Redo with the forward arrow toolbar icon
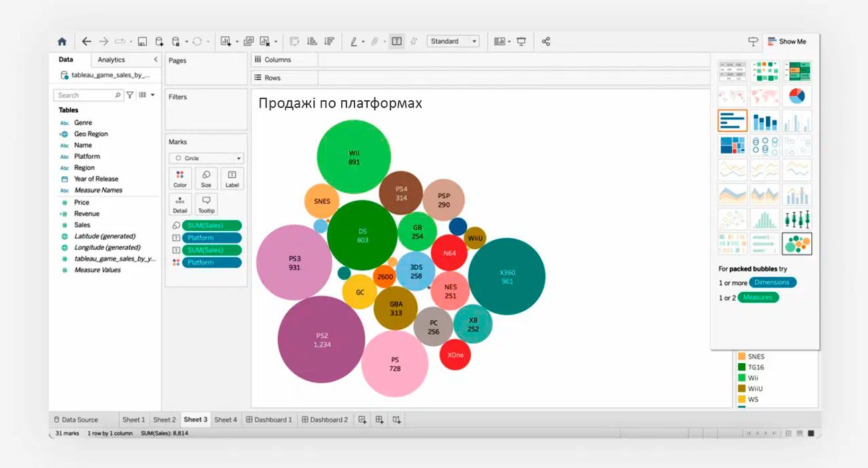Viewport: 868px width, 468px height. pyautogui.click(x=103, y=41)
